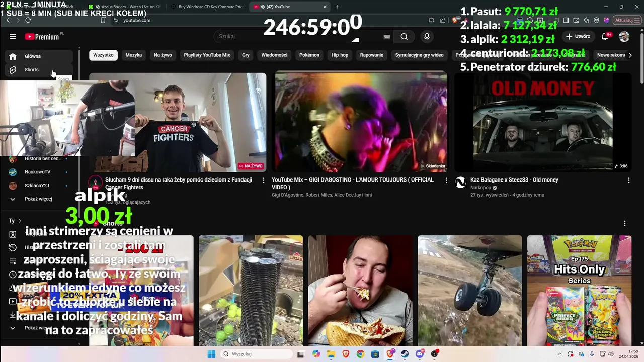Image resolution: width=644 pixels, height=362 pixels.
Task: Open File Explorer from taskbar
Action: click(331, 354)
